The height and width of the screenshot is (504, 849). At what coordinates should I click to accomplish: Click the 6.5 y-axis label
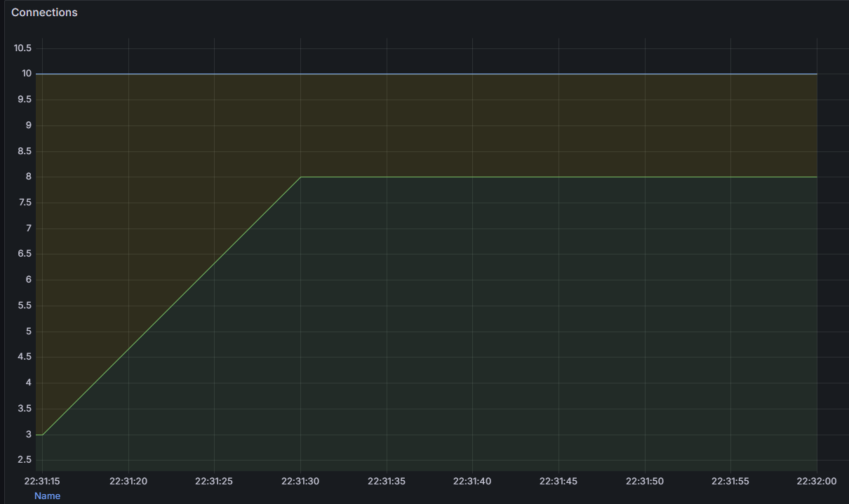click(25, 254)
